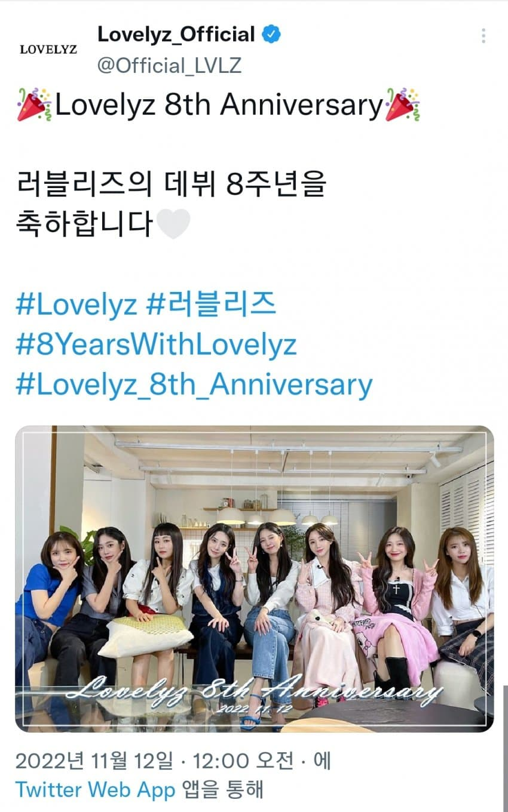Open the #러블리즈 hashtag
The width and height of the screenshot is (508, 812).
(211, 305)
